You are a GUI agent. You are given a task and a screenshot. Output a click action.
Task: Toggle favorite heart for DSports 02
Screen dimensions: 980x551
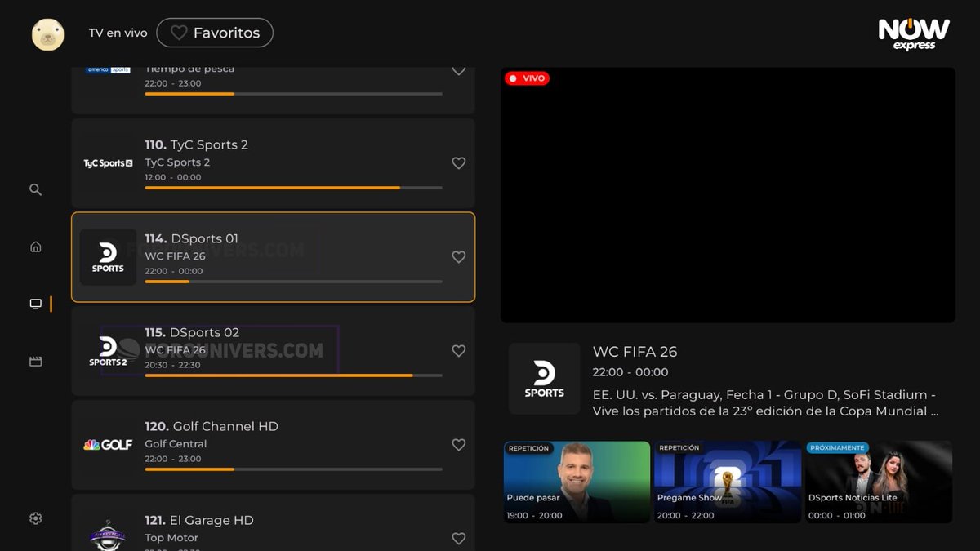click(459, 351)
